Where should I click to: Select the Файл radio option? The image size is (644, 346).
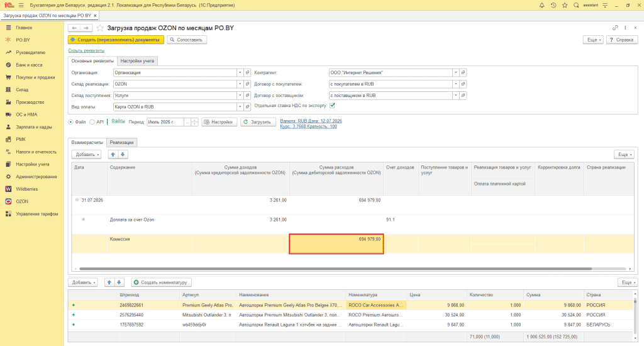[x=70, y=122]
